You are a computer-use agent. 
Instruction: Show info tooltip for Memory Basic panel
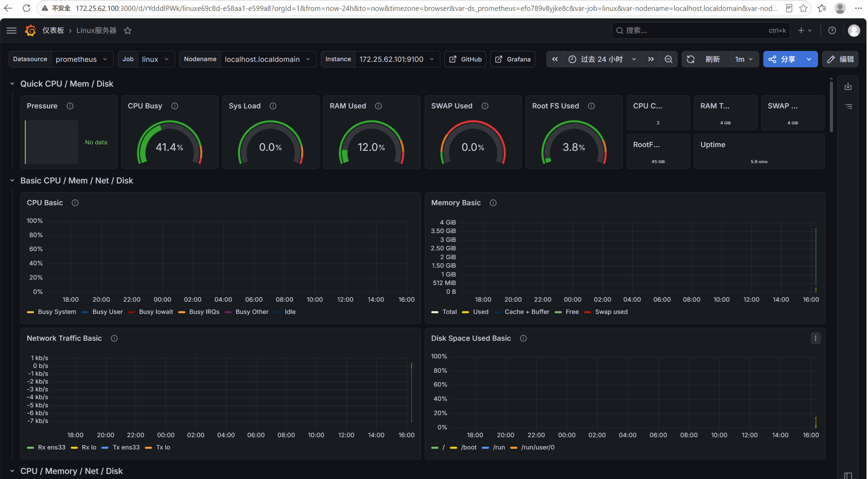[x=493, y=203]
